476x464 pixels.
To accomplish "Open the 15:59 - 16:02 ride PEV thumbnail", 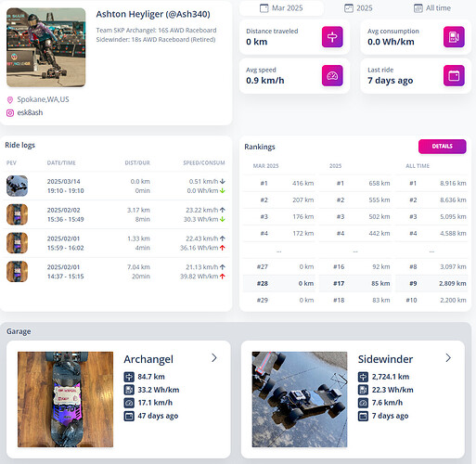I will coord(17,243).
